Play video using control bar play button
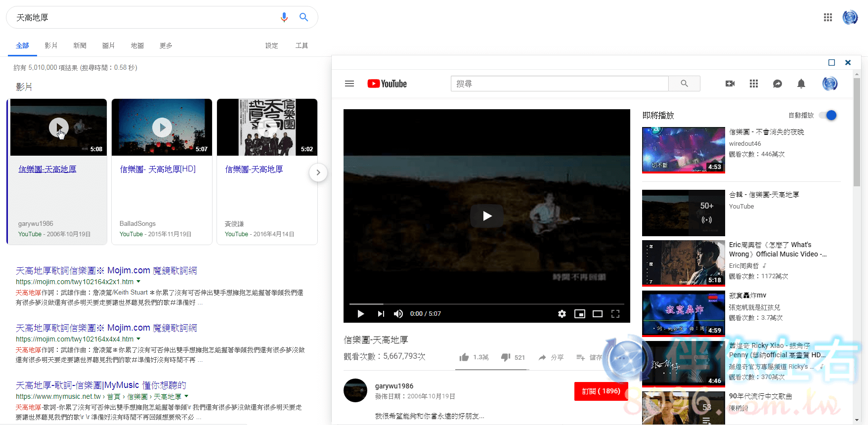The image size is (868, 425). [361, 314]
